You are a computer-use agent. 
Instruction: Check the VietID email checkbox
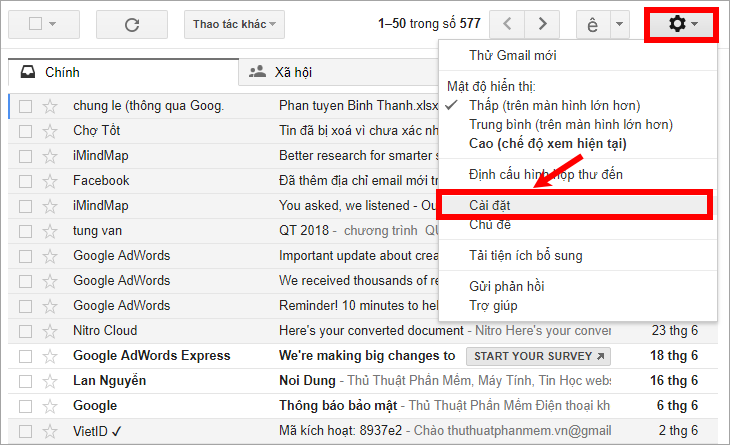[26, 432]
